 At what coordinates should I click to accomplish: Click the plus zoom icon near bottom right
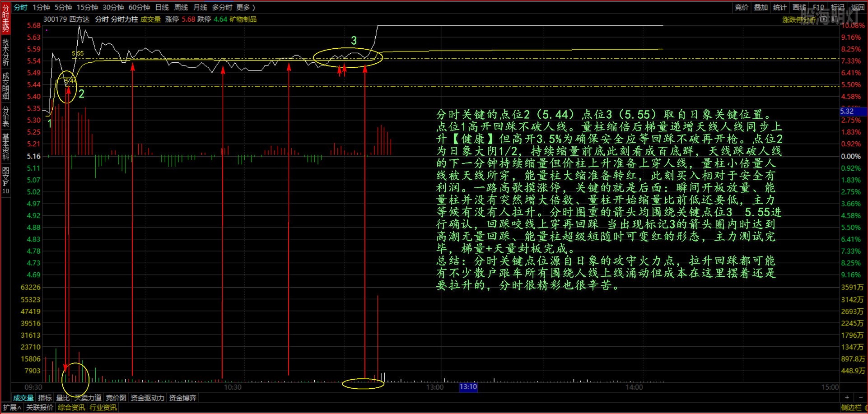tap(847, 398)
